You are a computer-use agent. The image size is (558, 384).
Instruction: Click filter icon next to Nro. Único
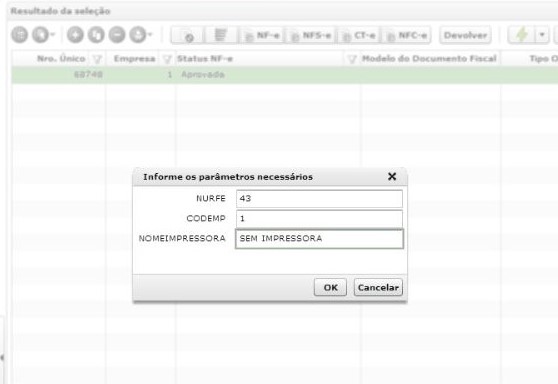click(97, 59)
